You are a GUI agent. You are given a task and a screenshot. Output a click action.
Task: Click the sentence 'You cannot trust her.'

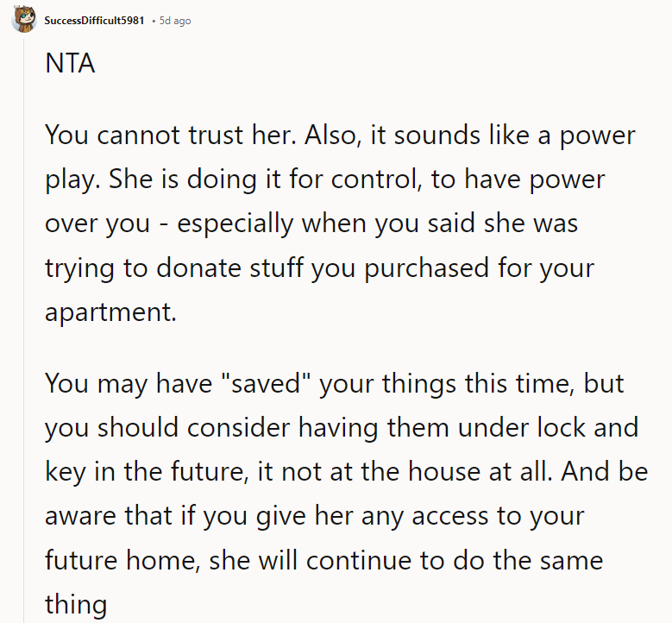point(171,135)
